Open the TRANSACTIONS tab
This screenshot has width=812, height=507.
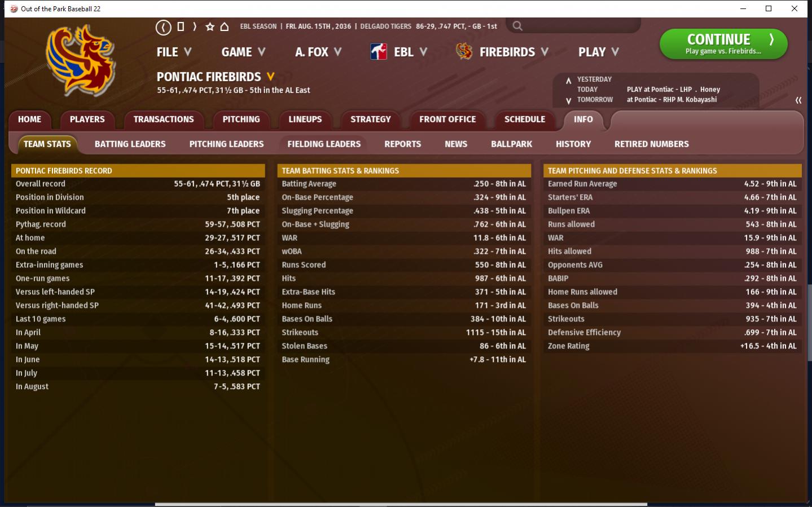point(164,120)
